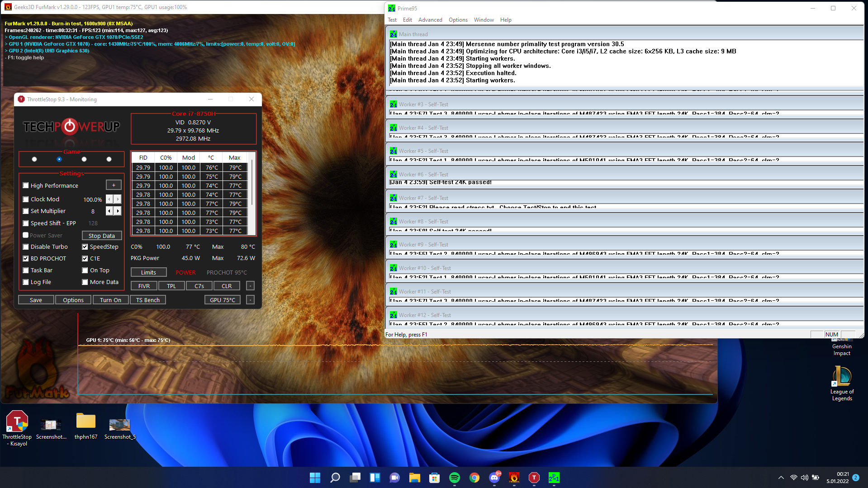Image resolution: width=868 pixels, height=488 pixels.
Task: Uncheck the BD PROCHOT option
Action: click(x=26, y=259)
